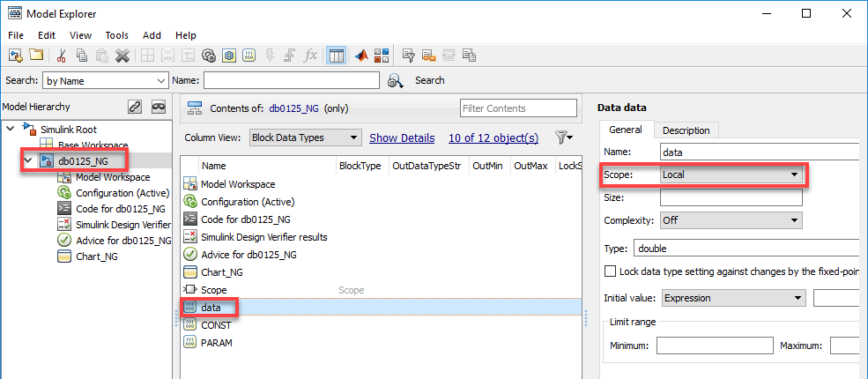Click the New Model toolbar icon
The image size is (868, 379).
tap(16, 56)
